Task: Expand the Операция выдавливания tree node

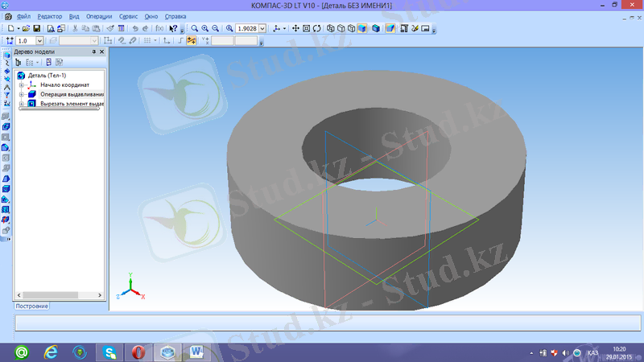Action: pos(21,94)
